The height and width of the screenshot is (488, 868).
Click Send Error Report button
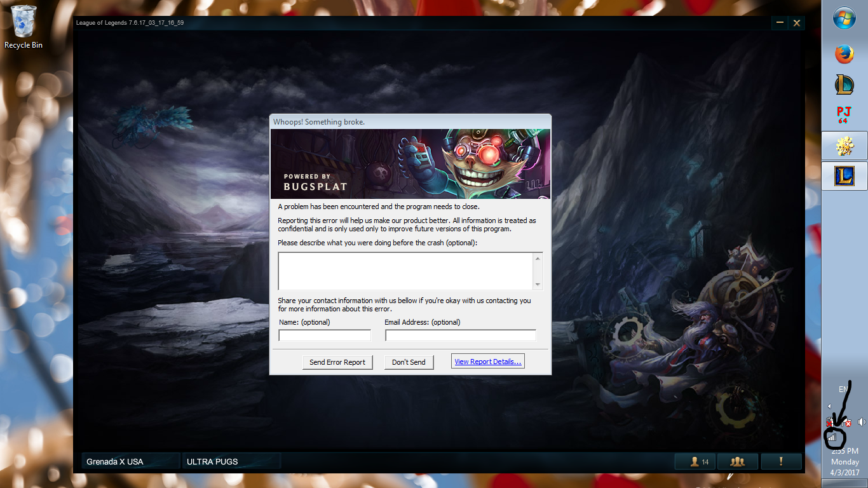tap(337, 362)
